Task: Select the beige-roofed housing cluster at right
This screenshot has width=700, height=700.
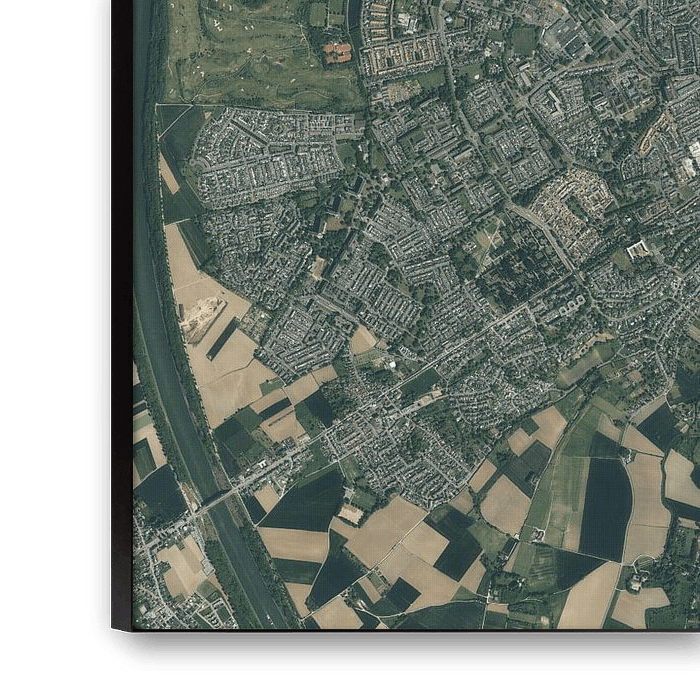Action: [x=570, y=207]
